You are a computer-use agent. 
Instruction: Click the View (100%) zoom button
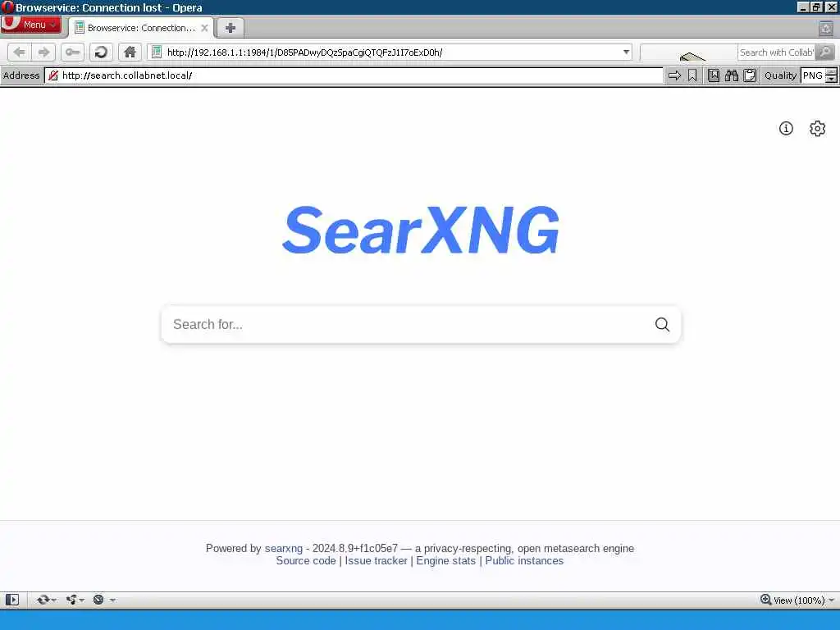pos(793,600)
